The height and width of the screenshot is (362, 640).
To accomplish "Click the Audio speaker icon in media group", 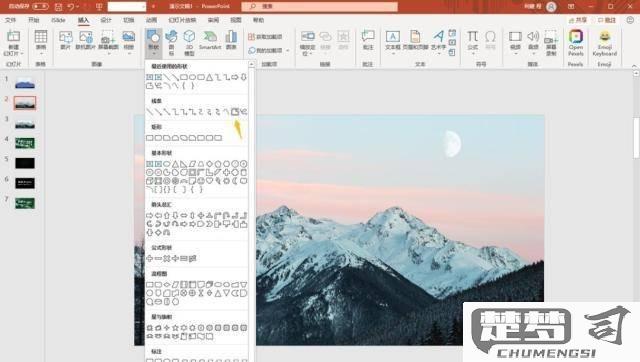I will point(533,40).
